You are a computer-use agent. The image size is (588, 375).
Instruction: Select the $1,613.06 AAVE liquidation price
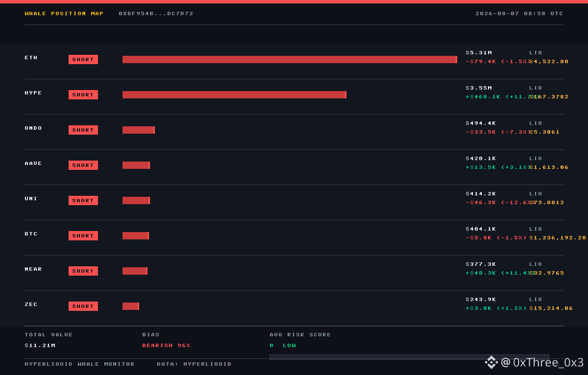[x=549, y=167]
